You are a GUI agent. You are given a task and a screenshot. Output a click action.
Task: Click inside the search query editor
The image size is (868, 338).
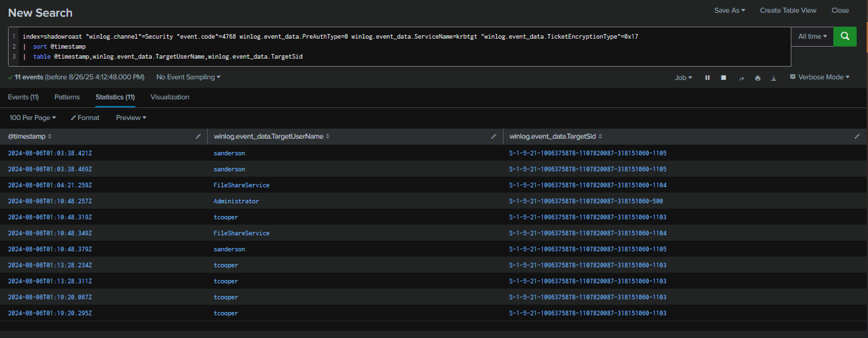pyautogui.click(x=400, y=47)
